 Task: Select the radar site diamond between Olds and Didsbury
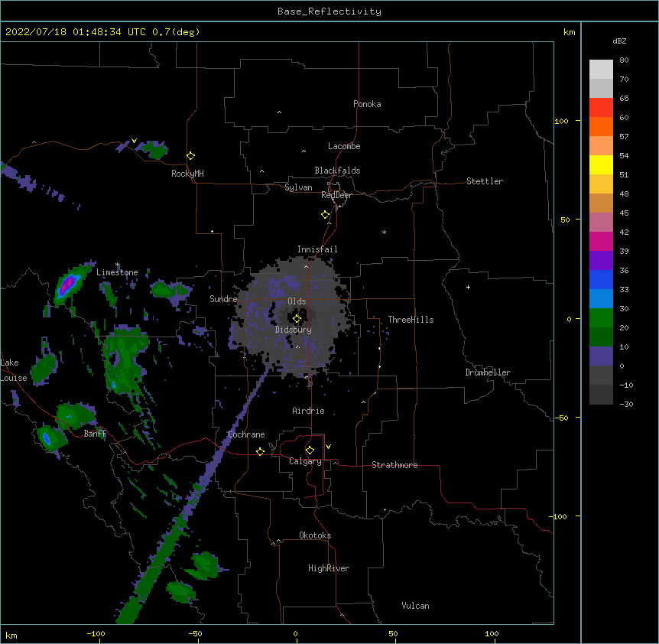tap(297, 319)
